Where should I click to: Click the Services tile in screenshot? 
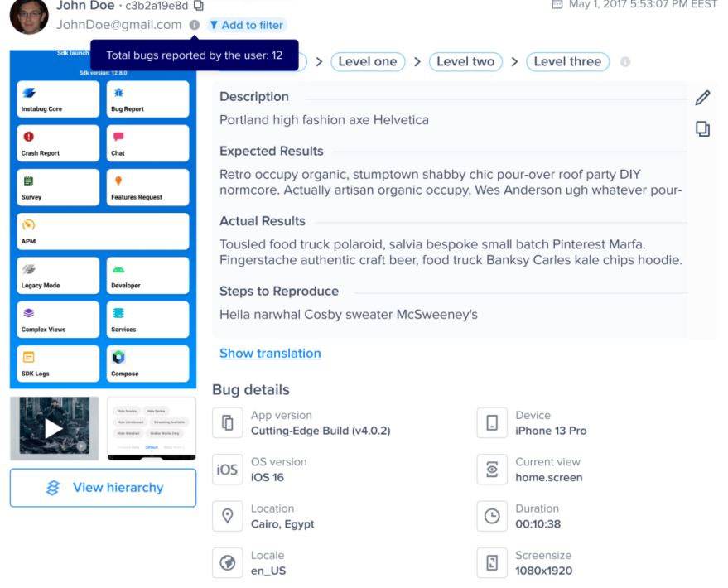(147, 320)
